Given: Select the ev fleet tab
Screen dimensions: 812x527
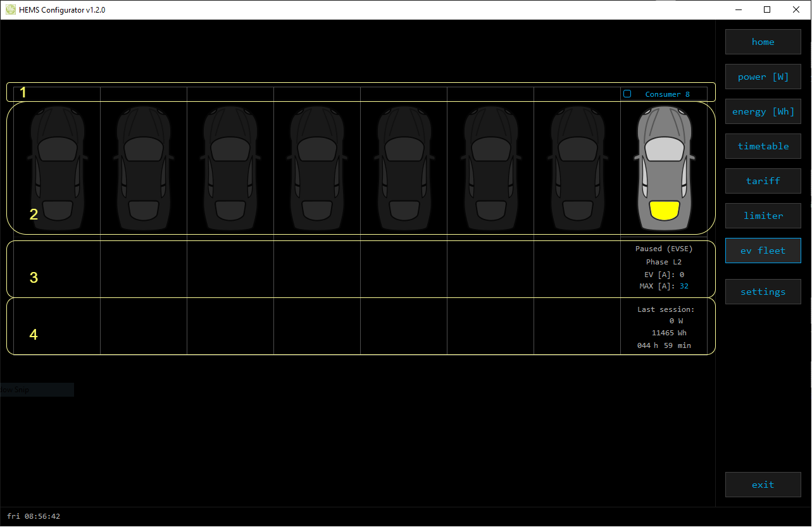Looking at the screenshot, I should (x=763, y=251).
